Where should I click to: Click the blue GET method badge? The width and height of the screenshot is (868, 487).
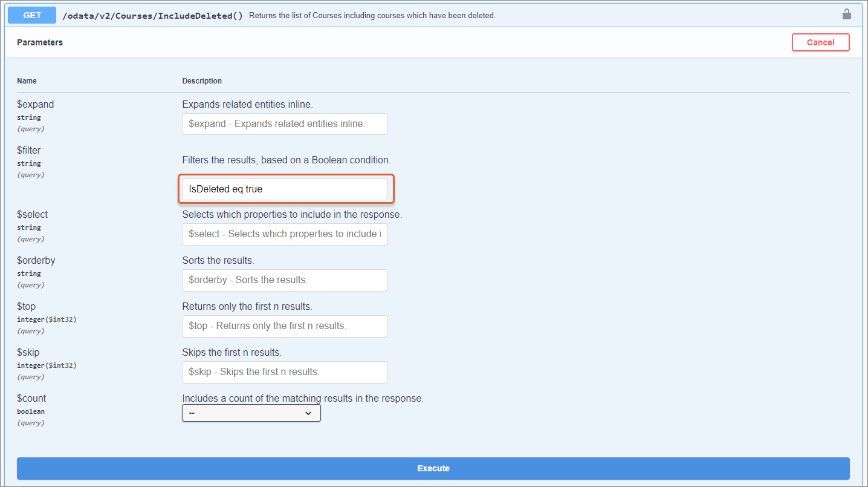coord(32,15)
